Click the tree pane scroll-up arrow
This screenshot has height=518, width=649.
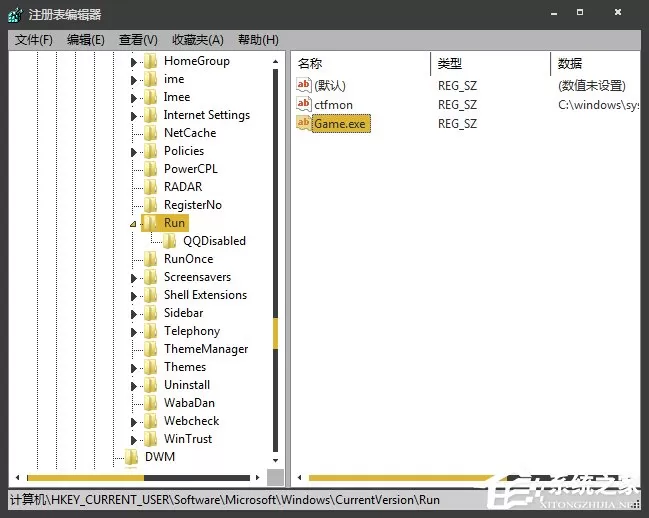tap(275, 61)
